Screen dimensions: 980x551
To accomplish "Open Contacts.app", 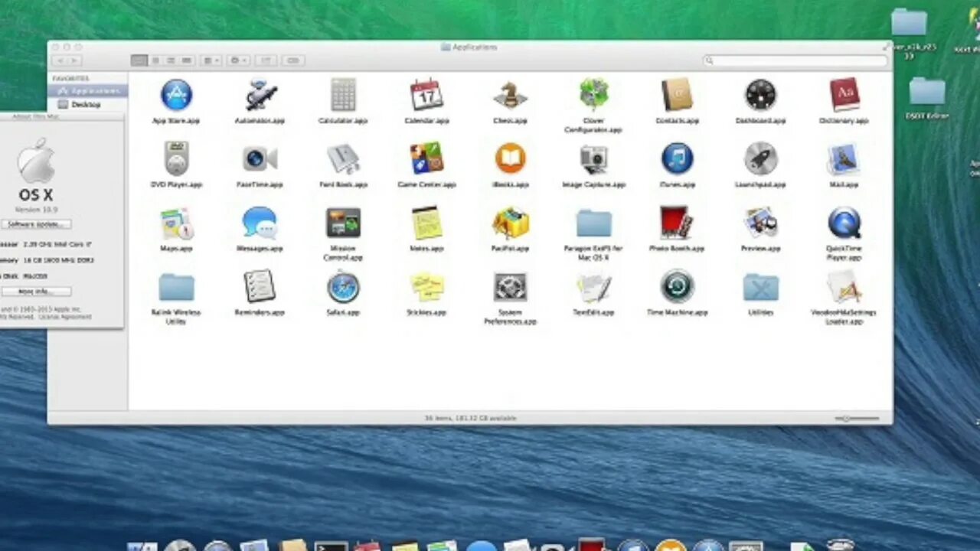I will point(677,96).
